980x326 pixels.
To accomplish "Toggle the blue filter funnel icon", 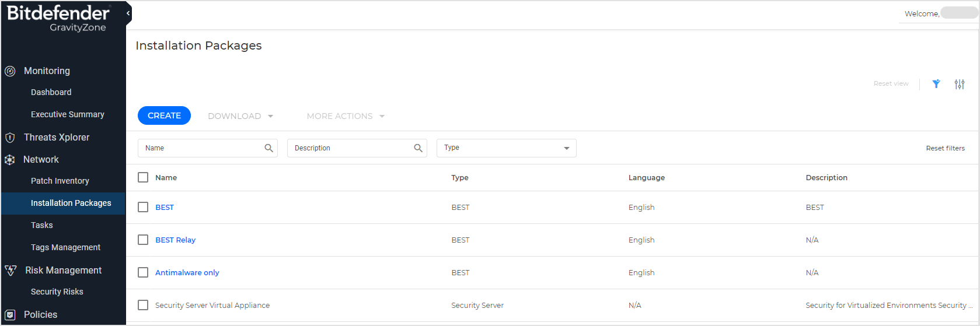I will [x=936, y=84].
